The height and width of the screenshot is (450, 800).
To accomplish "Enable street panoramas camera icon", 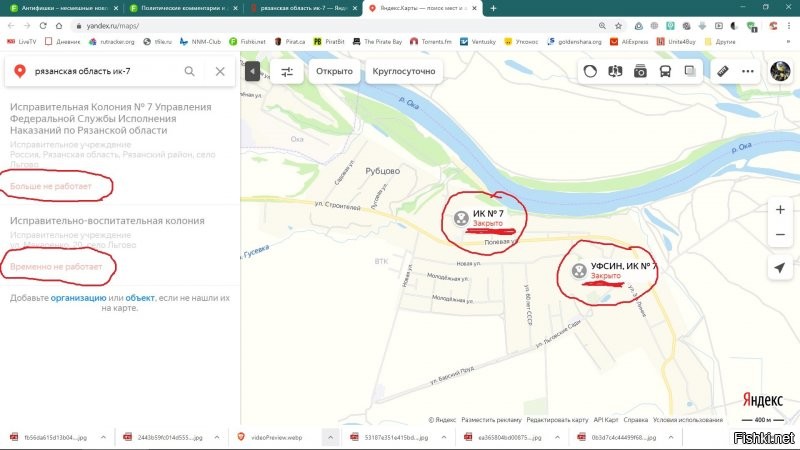I will 640,71.
